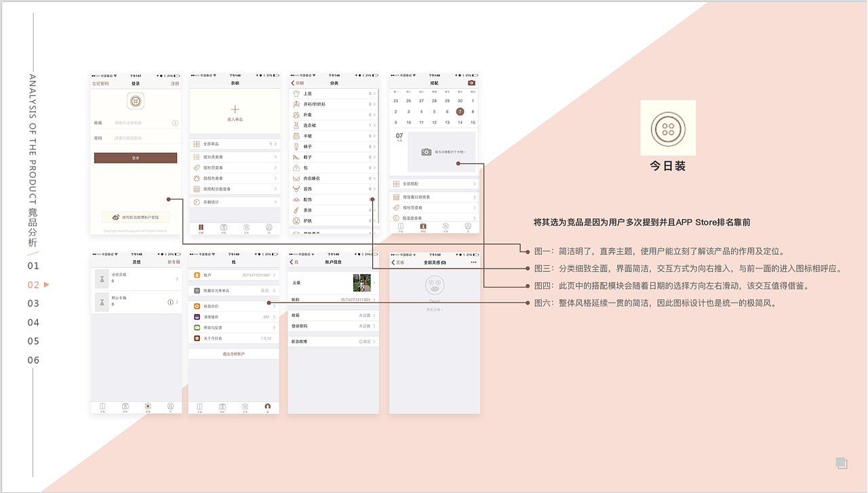Open the … menu on 全部灵感 screen
The width and height of the screenshot is (868, 493).
[474, 262]
